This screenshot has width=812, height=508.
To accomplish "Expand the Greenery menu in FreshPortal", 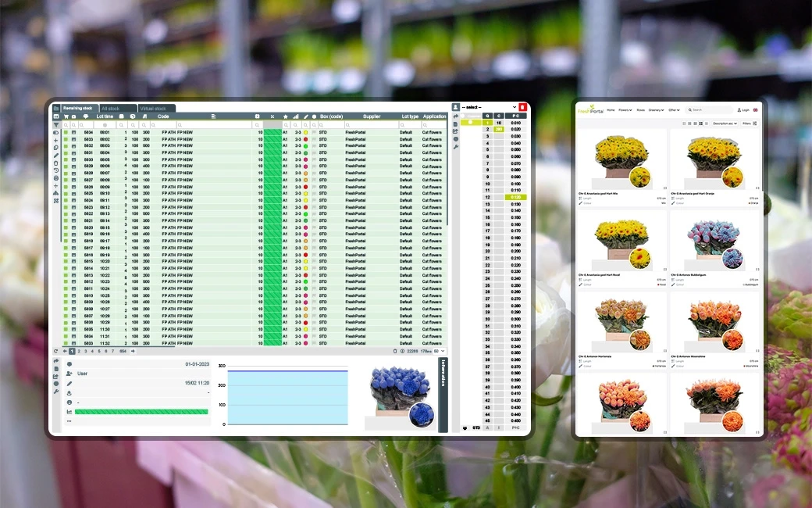I will 656,110.
